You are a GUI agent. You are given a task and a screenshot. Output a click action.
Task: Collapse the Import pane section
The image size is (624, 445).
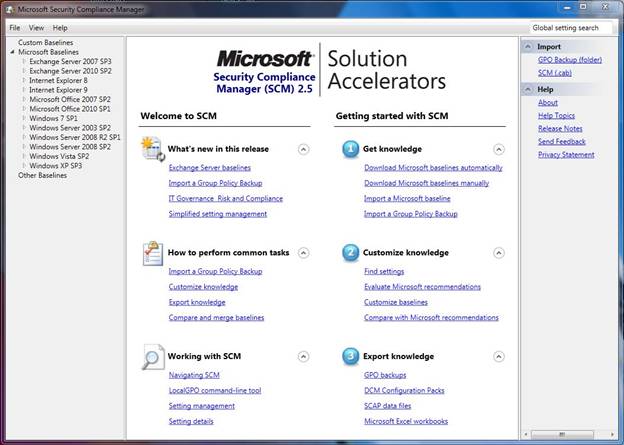pyautogui.click(x=528, y=47)
